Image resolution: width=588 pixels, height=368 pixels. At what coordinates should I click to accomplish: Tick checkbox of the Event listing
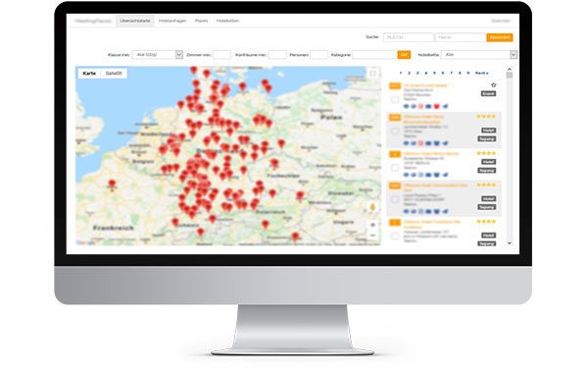[x=395, y=99]
